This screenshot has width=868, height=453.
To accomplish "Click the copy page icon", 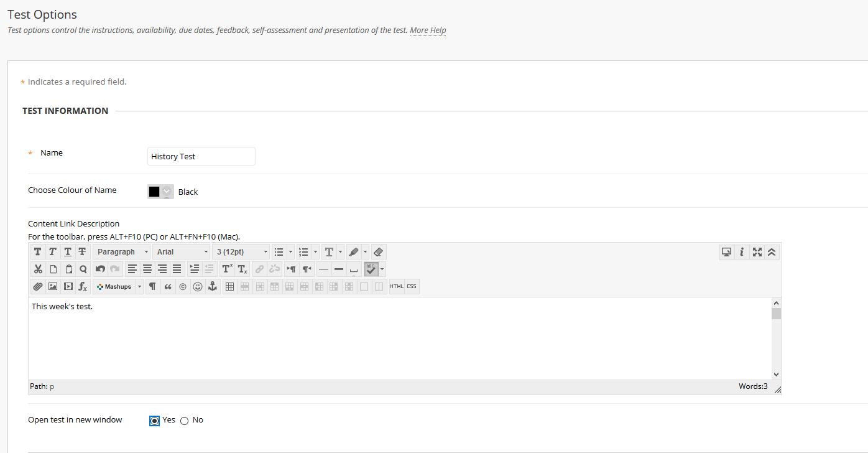I will pos(53,269).
